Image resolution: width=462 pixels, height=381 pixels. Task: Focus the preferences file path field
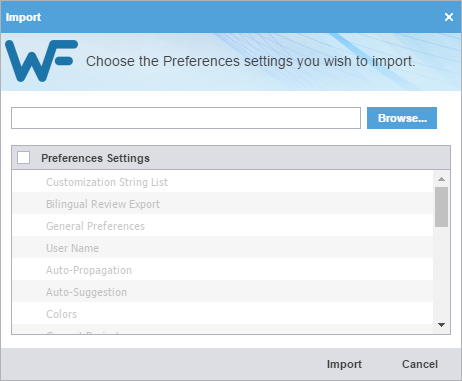pyautogui.click(x=186, y=118)
